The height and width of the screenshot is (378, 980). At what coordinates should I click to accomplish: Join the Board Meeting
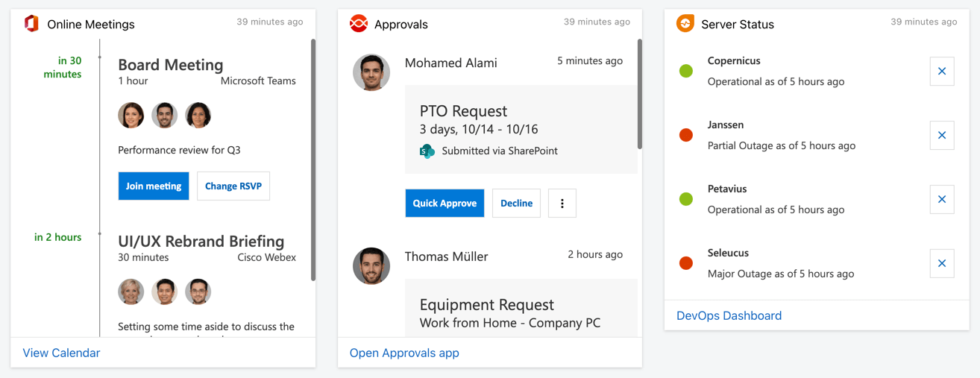[x=154, y=186]
